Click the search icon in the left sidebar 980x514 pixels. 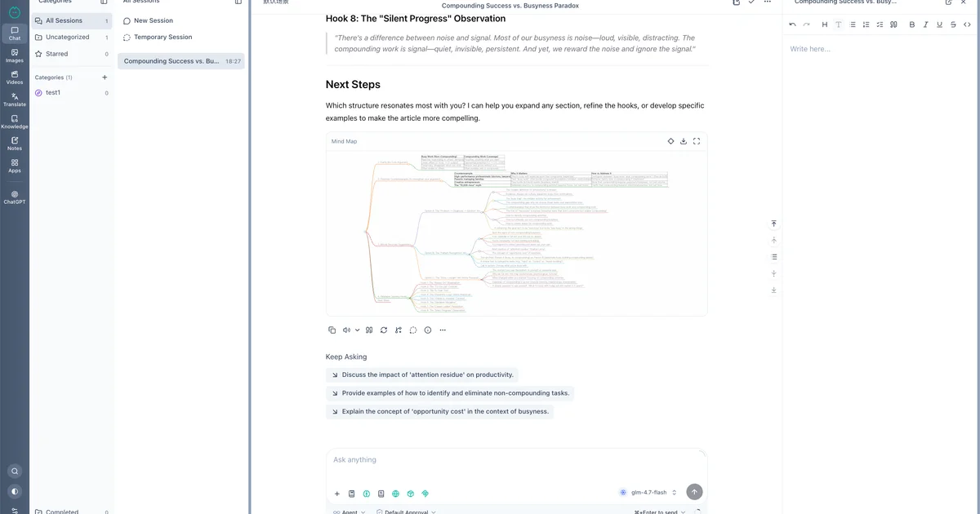pos(15,471)
